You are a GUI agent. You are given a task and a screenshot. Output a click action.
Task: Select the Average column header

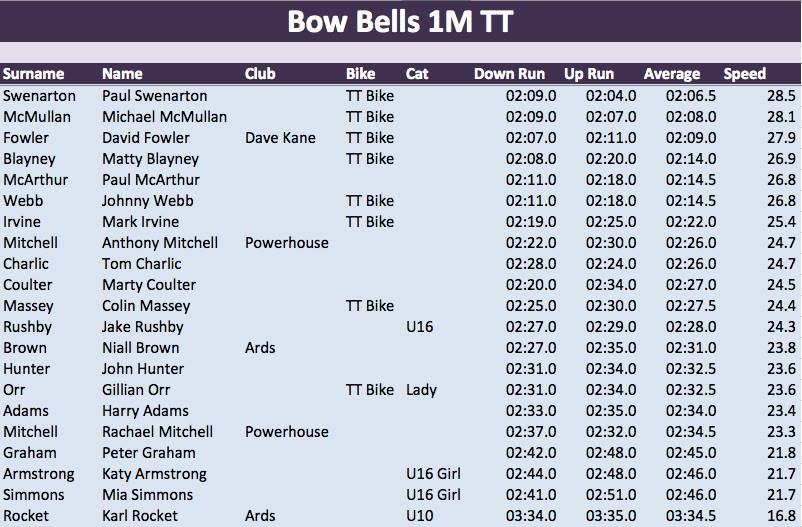click(672, 74)
